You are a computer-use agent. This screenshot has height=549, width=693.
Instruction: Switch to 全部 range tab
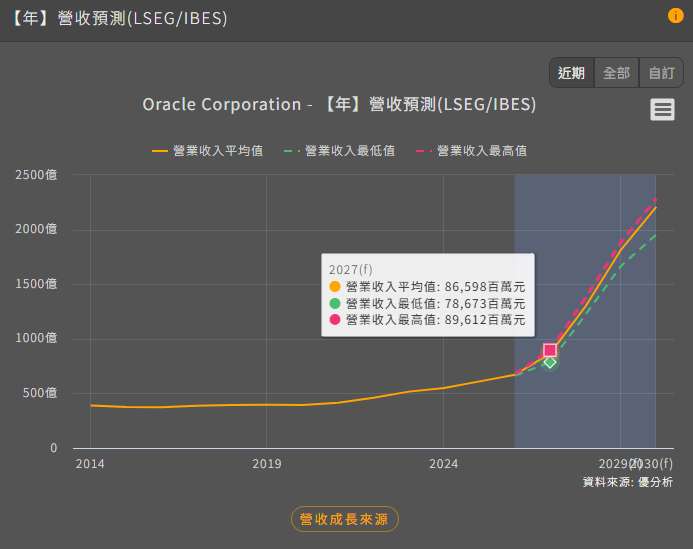616,73
